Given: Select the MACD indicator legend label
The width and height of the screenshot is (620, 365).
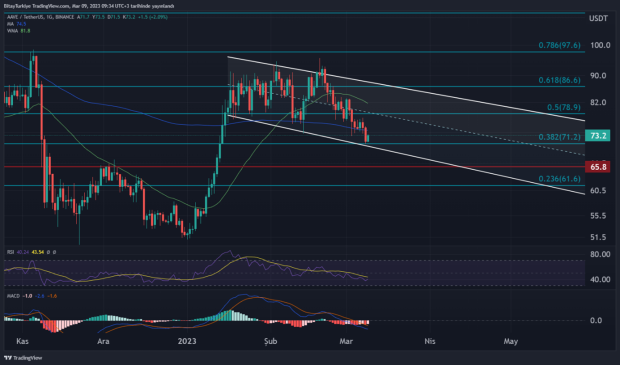Looking at the screenshot, I should [13, 296].
